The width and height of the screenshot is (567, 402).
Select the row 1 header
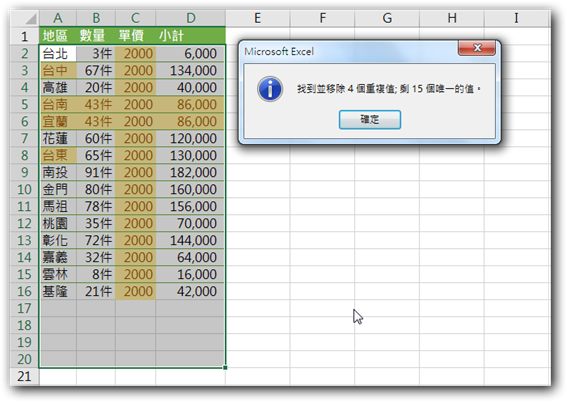coord(24,36)
